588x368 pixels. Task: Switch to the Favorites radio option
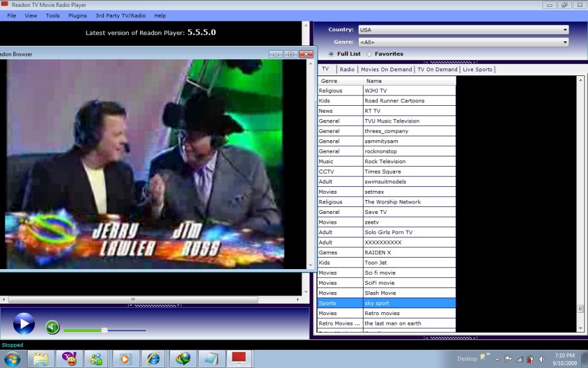(x=369, y=54)
